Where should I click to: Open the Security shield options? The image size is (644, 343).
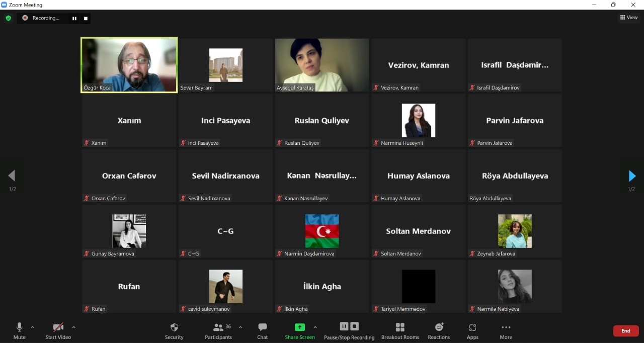[174, 330]
